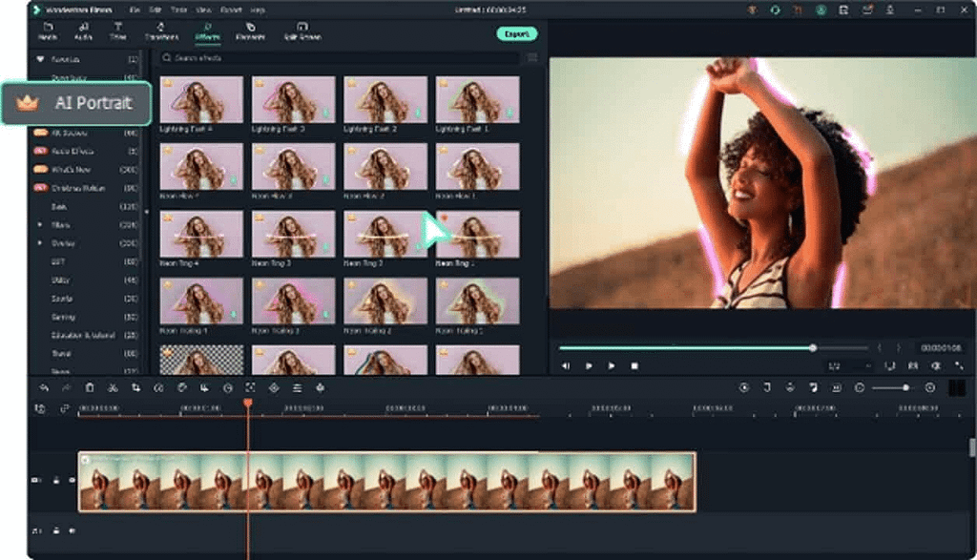Enter fullscreen preview mode
977x560 pixels.
click(959, 366)
